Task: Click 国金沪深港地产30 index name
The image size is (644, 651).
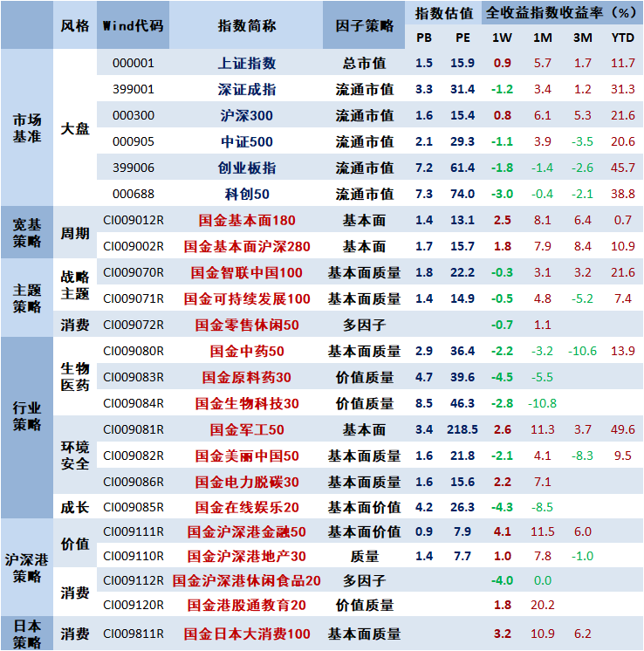Action: [247, 556]
